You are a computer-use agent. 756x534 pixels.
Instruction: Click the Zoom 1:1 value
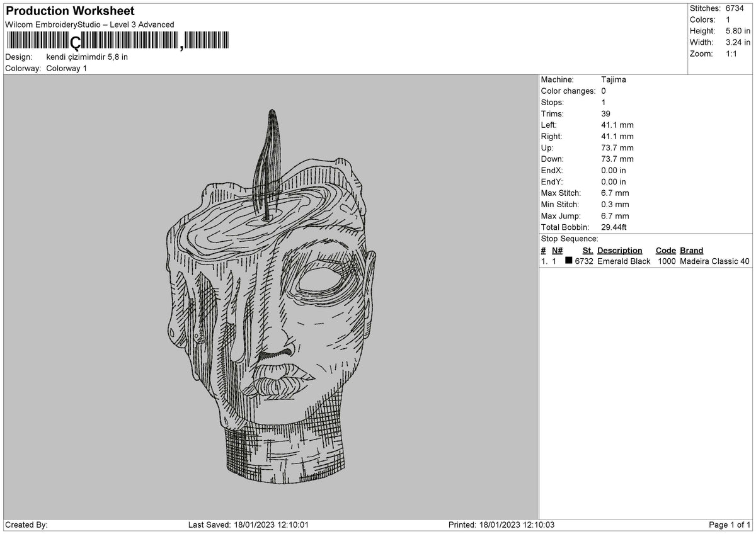click(x=733, y=54)
